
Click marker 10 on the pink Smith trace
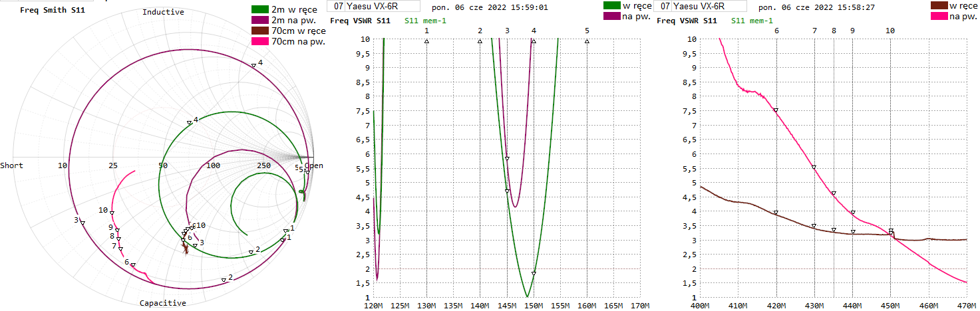coord(112,213)
